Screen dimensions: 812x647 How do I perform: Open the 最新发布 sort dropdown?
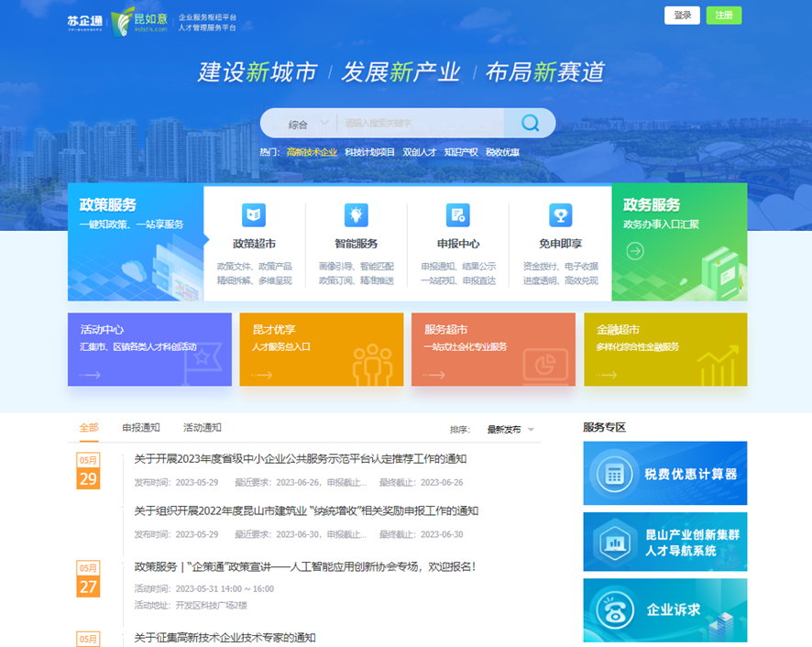[510, 429]
